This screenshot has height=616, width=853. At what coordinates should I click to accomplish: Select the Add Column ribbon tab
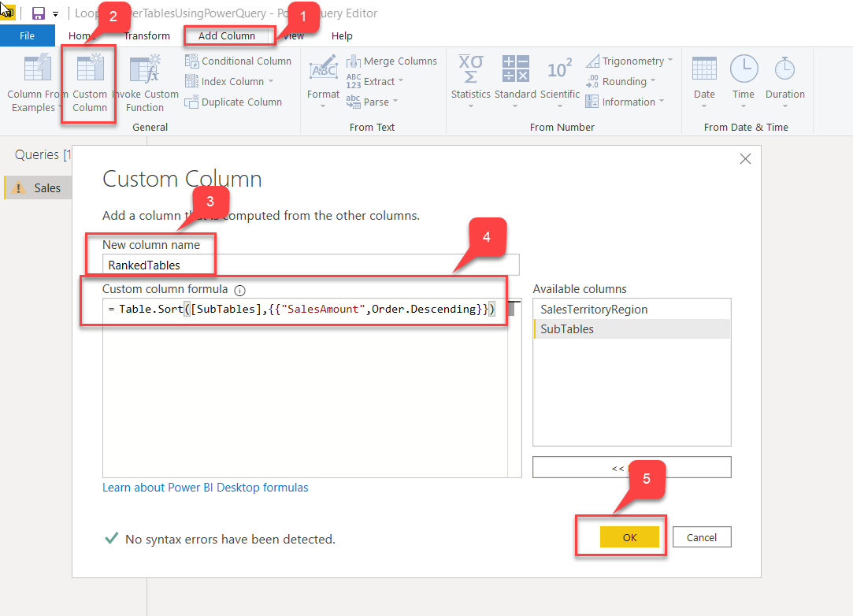[x=227, y=36]
